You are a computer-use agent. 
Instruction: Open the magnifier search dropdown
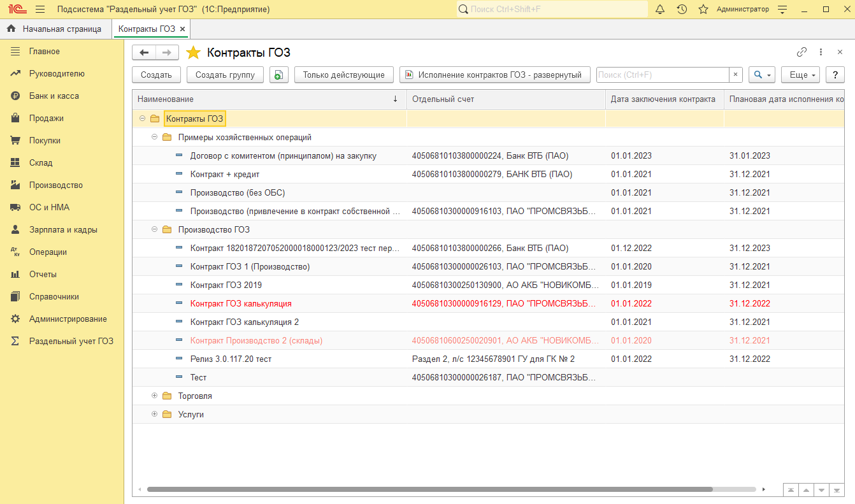pos(762,75)
